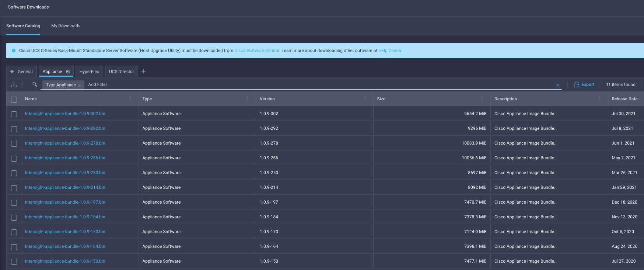Open intersight-appliance-bundle-1.0.9-197.bin link
644x270 pixels.
tap(65, 202)
